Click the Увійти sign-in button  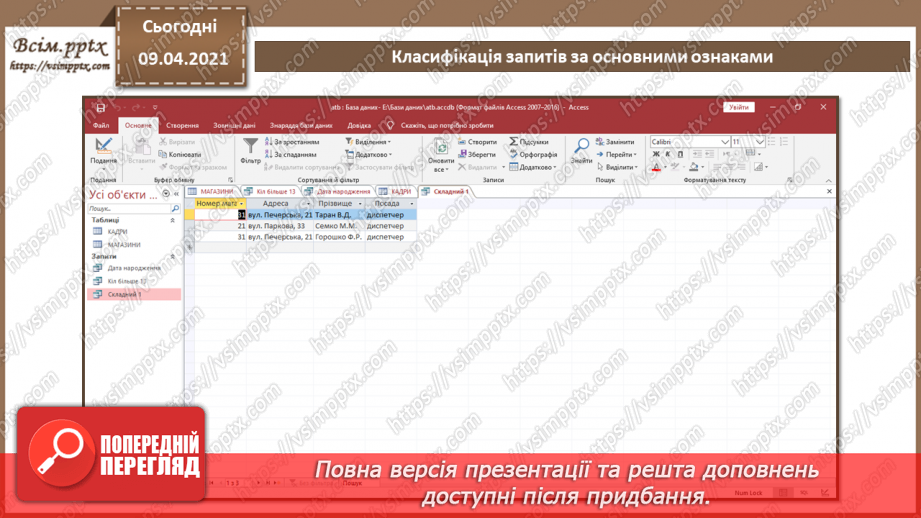click(x=739, y=107)
